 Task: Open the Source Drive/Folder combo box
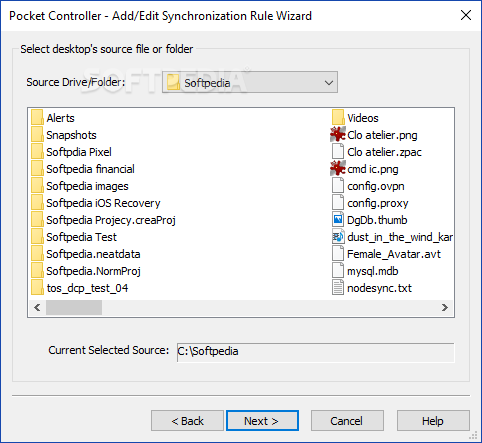point(250,82)
